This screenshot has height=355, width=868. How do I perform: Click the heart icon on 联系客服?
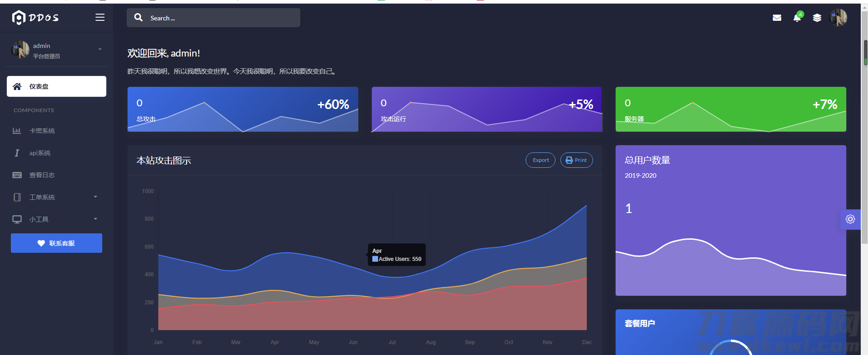pyautogui.click(x=41, y=243)
